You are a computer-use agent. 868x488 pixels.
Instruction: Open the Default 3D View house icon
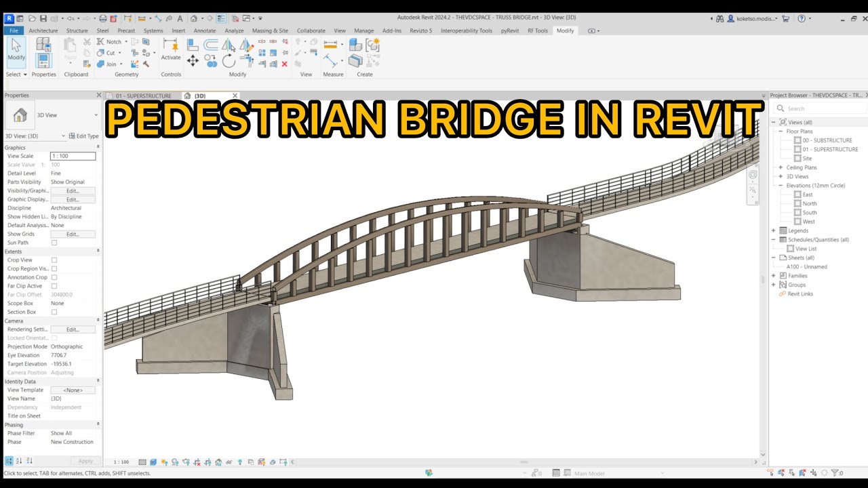click(194, 18)
